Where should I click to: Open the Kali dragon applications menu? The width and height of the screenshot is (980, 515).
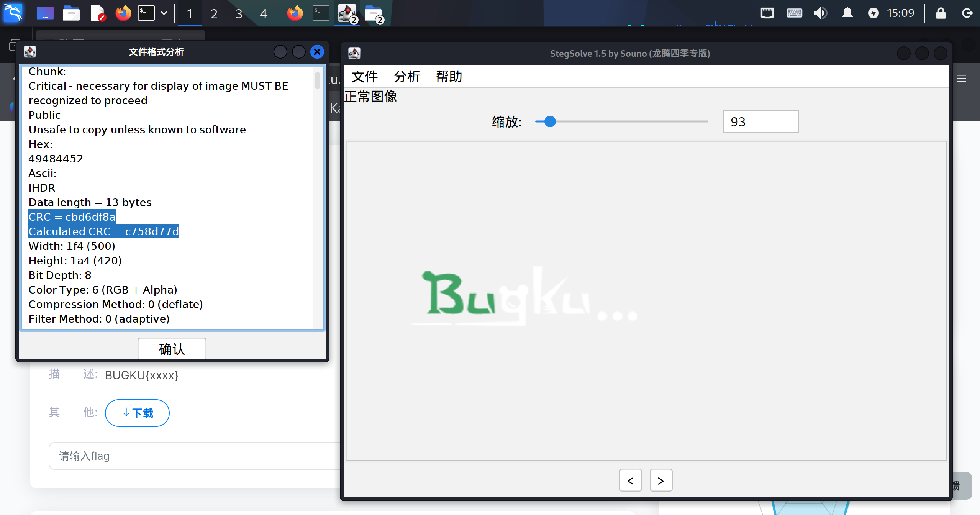click(13, 13)
